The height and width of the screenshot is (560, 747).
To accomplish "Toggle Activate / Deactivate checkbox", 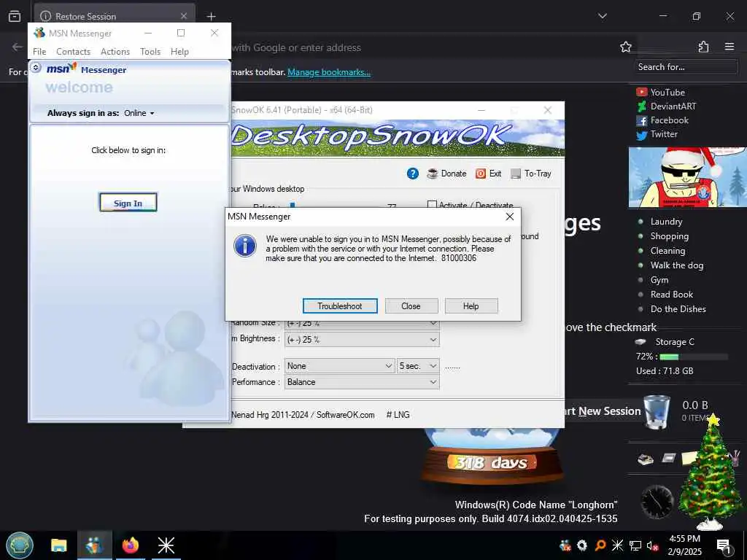I will click(432, 205).
